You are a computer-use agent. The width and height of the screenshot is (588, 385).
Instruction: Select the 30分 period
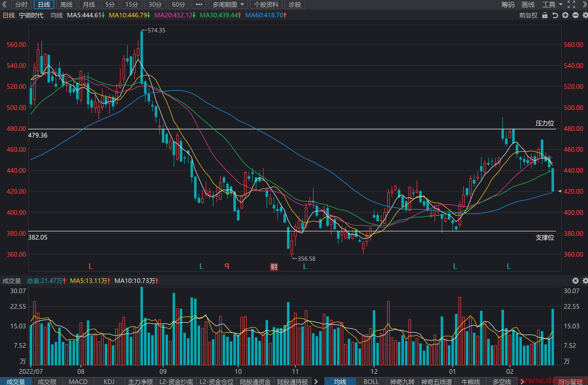(x=155, y=5)
